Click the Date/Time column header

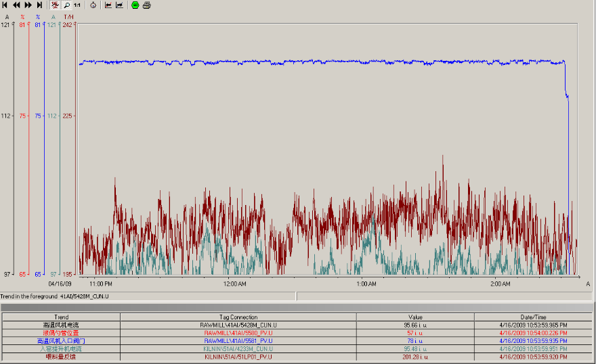tap(532, 317)
